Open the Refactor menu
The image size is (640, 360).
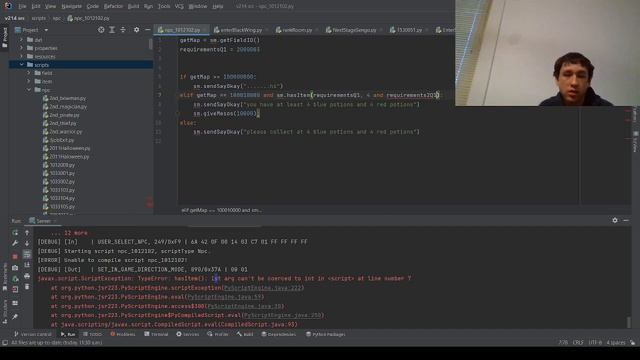coord(113,6)
